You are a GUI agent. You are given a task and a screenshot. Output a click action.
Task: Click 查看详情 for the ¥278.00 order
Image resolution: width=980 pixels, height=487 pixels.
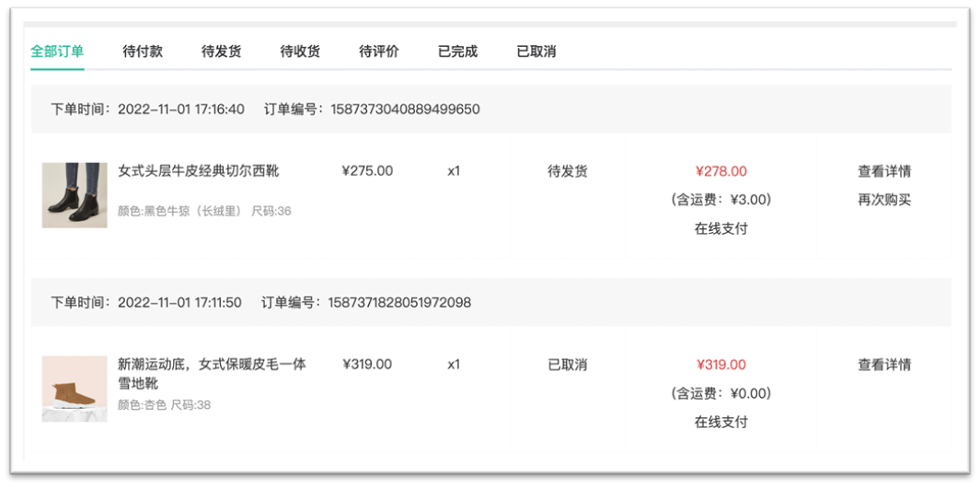(x=884, y=171)
